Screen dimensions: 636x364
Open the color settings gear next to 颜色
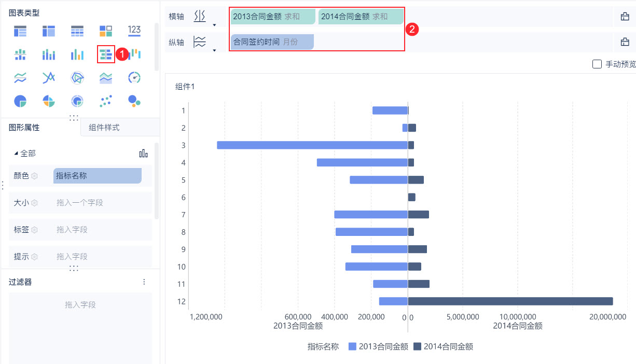(34, 176)
